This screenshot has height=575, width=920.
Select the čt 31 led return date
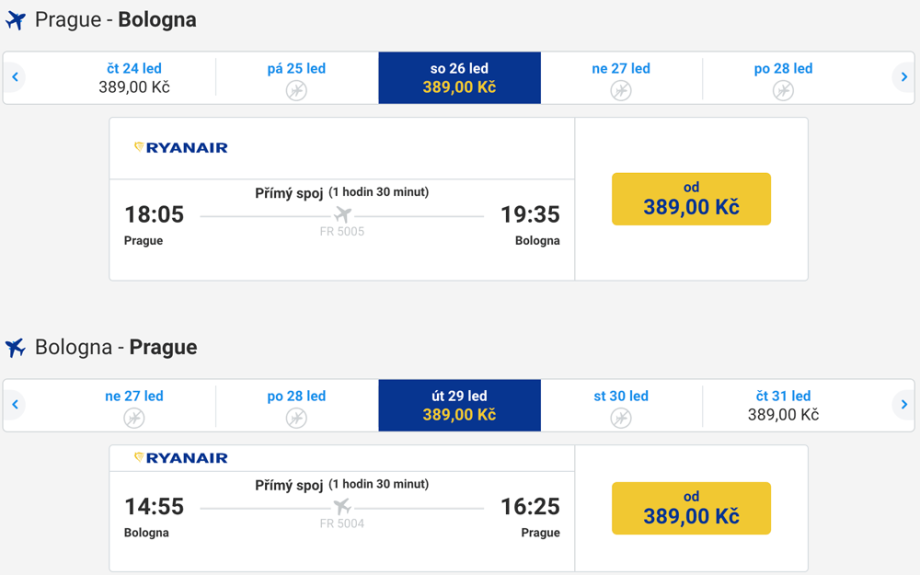pyautogui.click(x=783, y=405)
